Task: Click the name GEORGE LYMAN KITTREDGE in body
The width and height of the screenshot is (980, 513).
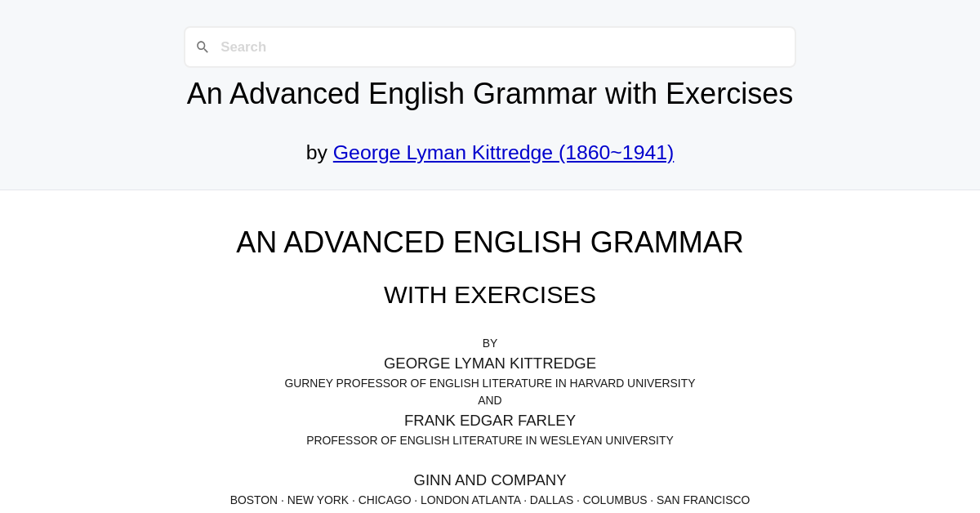Action: click(x=490, y=364)
